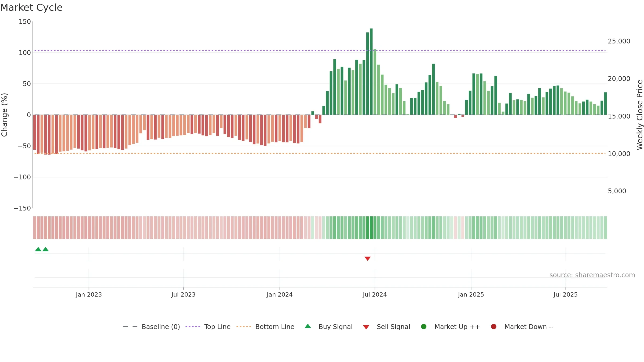This screenshot has height=362, width=644.
Task: Click the Jan 2023 axis label
Action: (x=89, y=294)
